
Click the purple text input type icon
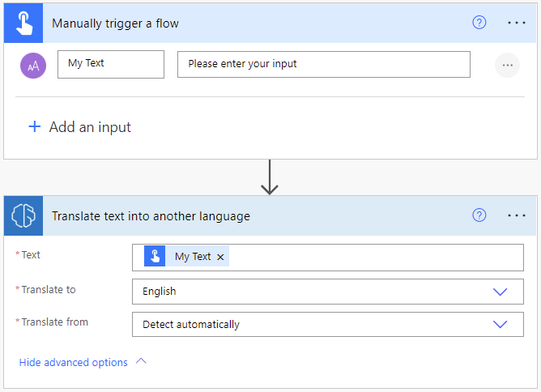[33, 65]
